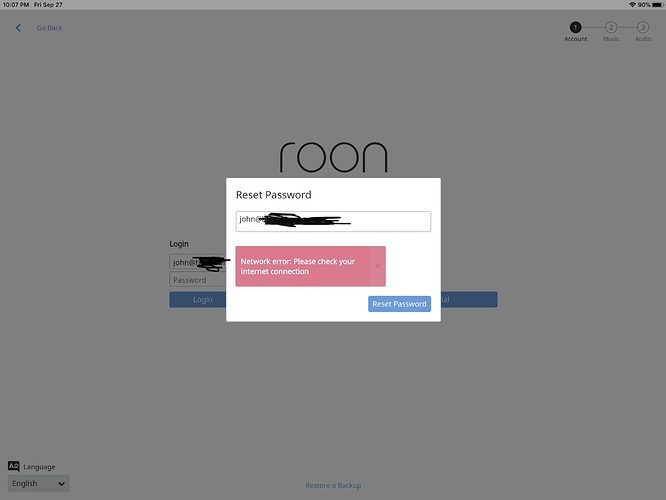This screenshot has width=666, height=500.
Task: Focus the Password field in Login form
Action: pyautogui.click(x=198, y=280)
